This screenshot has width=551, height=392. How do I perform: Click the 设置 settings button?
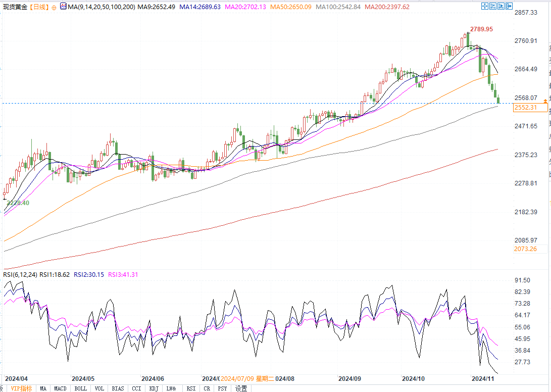[241, 388]
